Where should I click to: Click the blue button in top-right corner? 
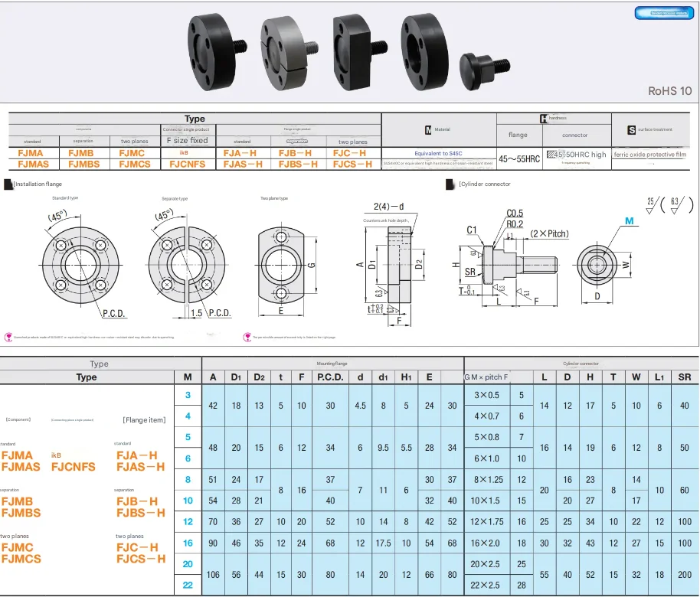(x=663, y=13)
